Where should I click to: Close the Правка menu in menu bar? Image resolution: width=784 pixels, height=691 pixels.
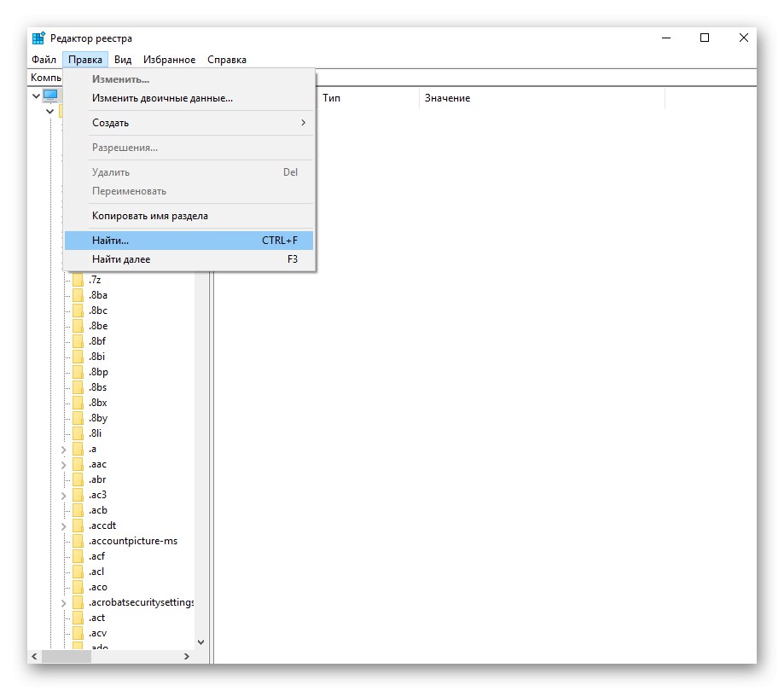[x=85, y=60]
